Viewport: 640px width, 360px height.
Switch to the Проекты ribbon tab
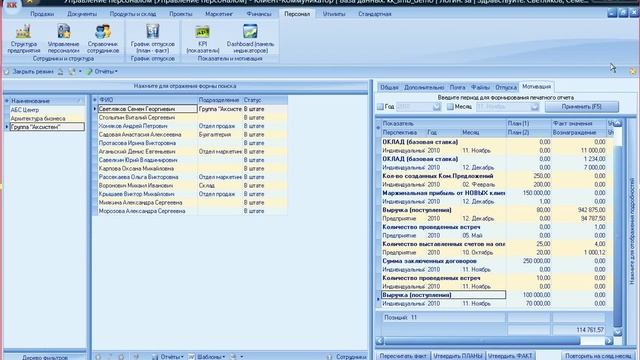click(180, 14)
